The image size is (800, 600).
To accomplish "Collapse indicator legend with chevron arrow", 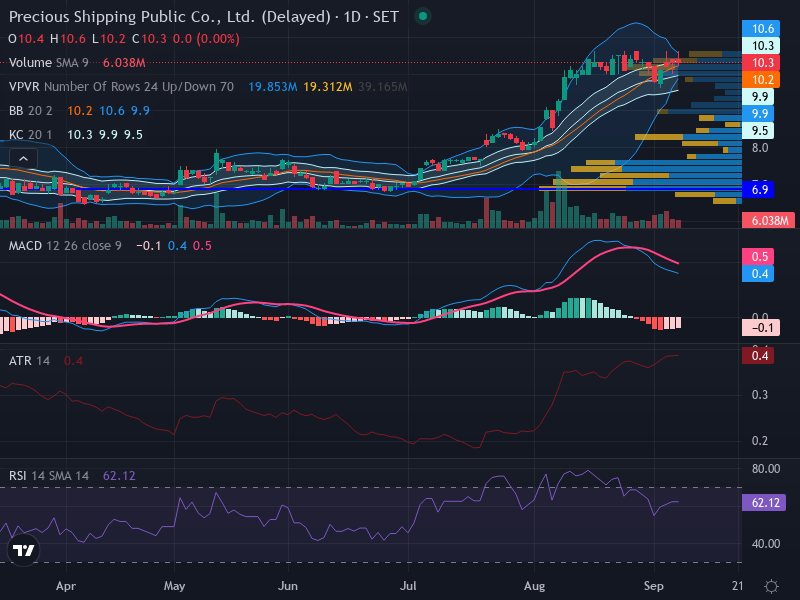I will click(x=23, y=159).
